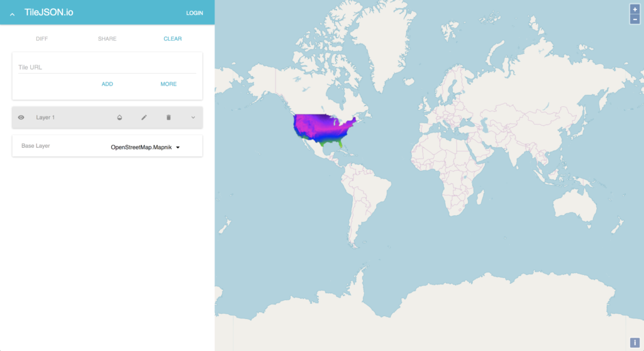Viewport: 644px width, 351px height.
Task: Focus the Tile URL input field
Action: pyautogui.click(x=107, y=67)
